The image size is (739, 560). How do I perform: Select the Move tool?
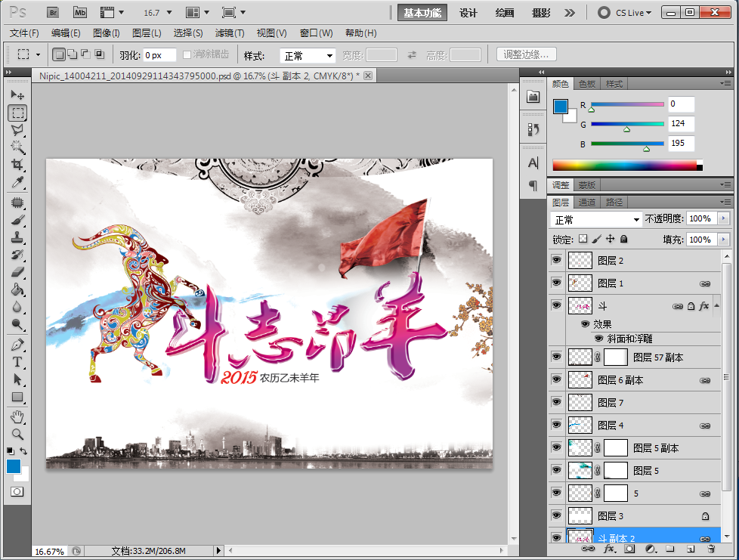(17, 95)
